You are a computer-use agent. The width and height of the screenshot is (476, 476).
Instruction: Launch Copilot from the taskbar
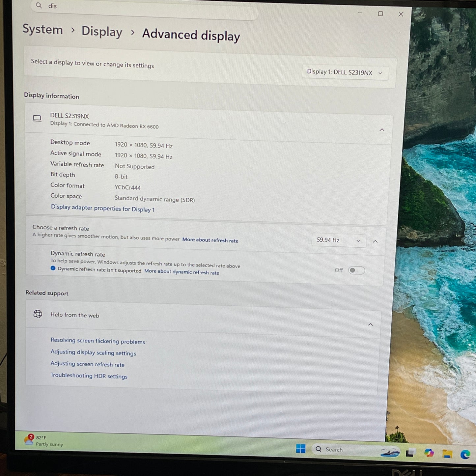point(429,453)
